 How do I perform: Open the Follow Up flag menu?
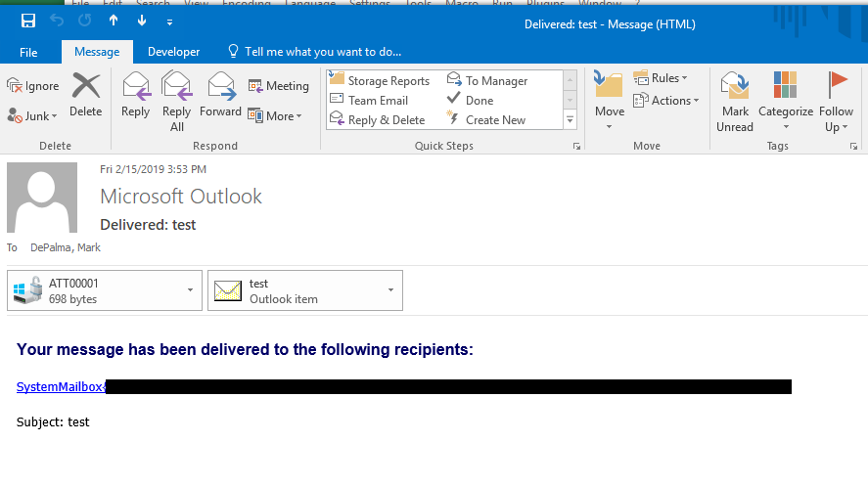click(x=836, y=102)
